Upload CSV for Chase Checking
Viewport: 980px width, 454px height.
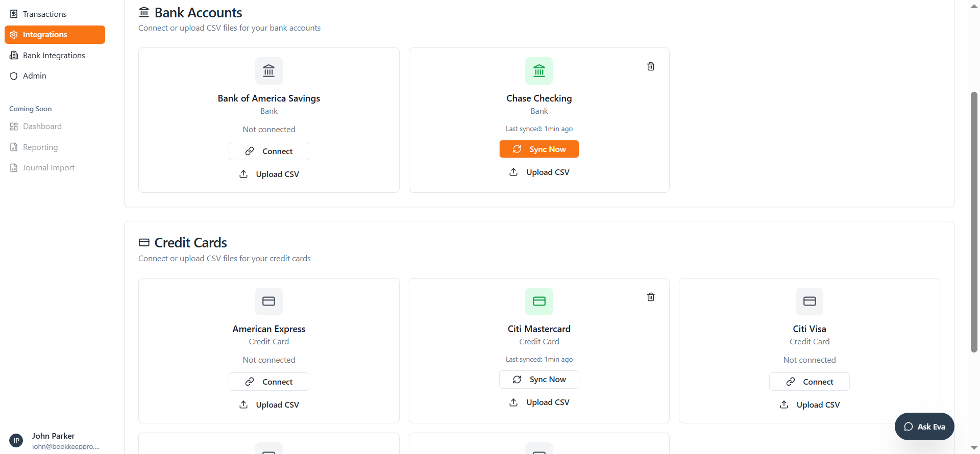pos(539,172)
